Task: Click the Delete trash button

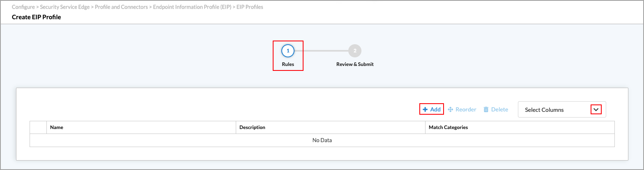Action: click(x=496, y=109)
